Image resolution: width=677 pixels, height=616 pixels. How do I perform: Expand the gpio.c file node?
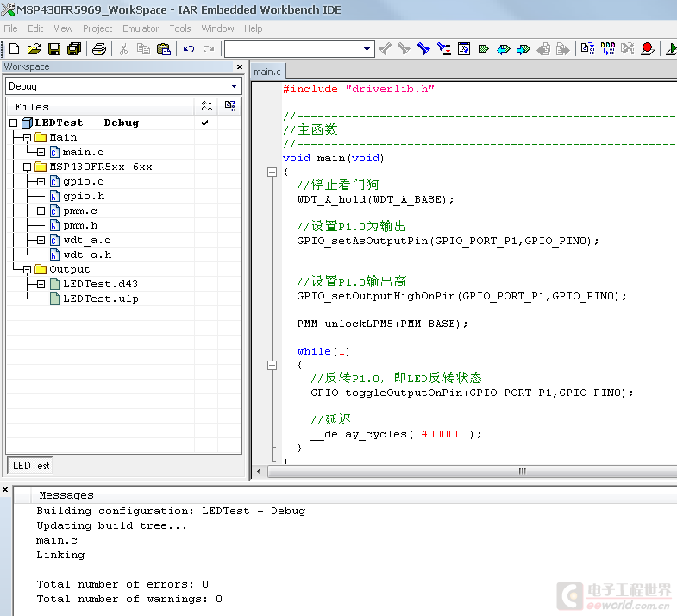click(x=41, y=182)
